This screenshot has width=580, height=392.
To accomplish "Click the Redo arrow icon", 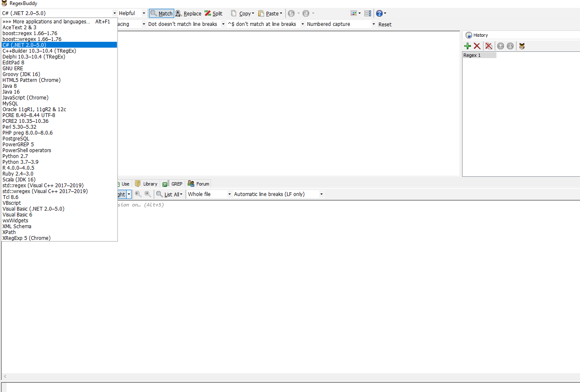I will 306,13.
